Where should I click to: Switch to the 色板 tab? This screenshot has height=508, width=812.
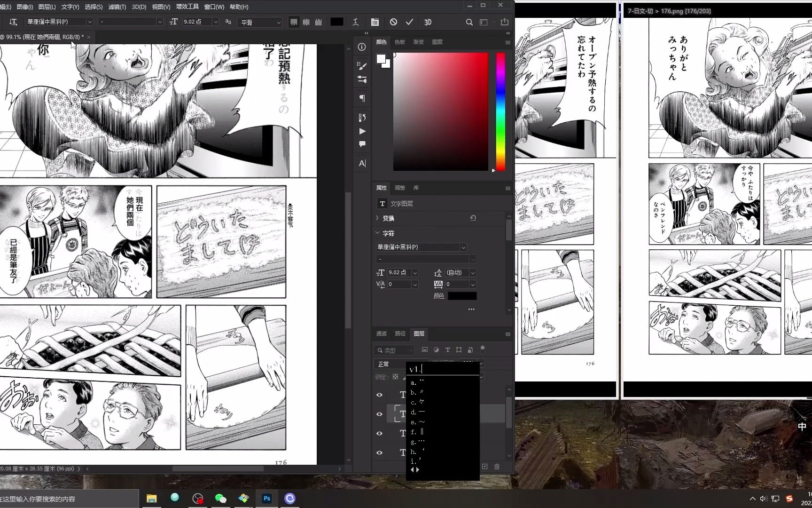(x=400, y=42)
